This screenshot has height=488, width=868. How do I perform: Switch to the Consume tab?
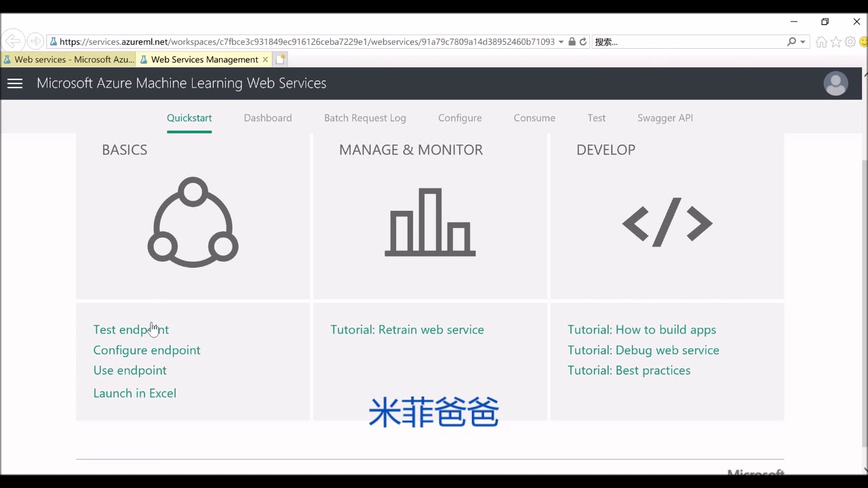pos(534,118)
